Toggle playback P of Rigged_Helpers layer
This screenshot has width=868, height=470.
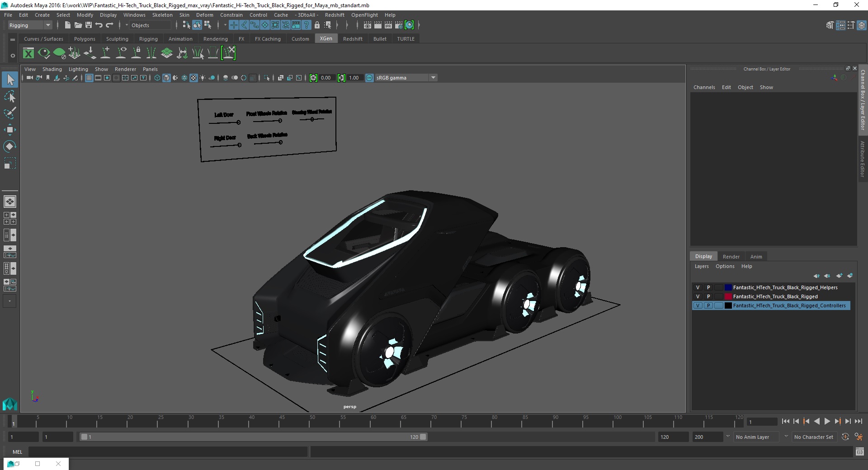pyautogui.click(x=708, y=287)
